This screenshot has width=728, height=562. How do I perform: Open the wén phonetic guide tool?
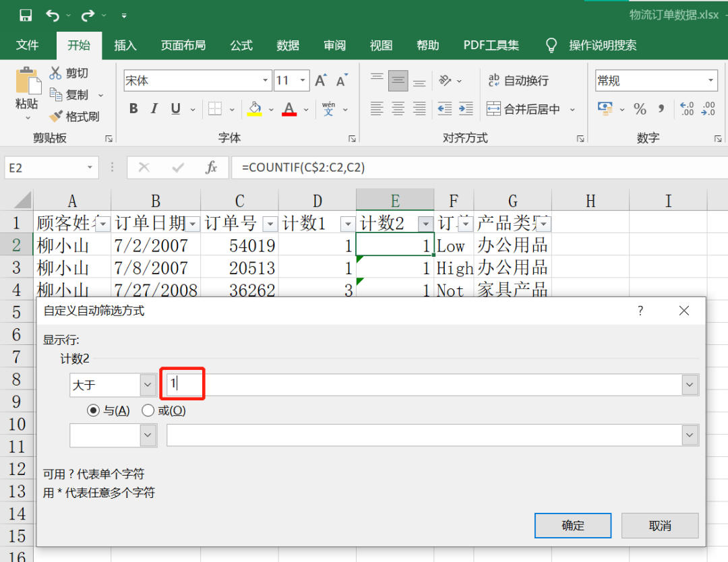click(329, 108)
